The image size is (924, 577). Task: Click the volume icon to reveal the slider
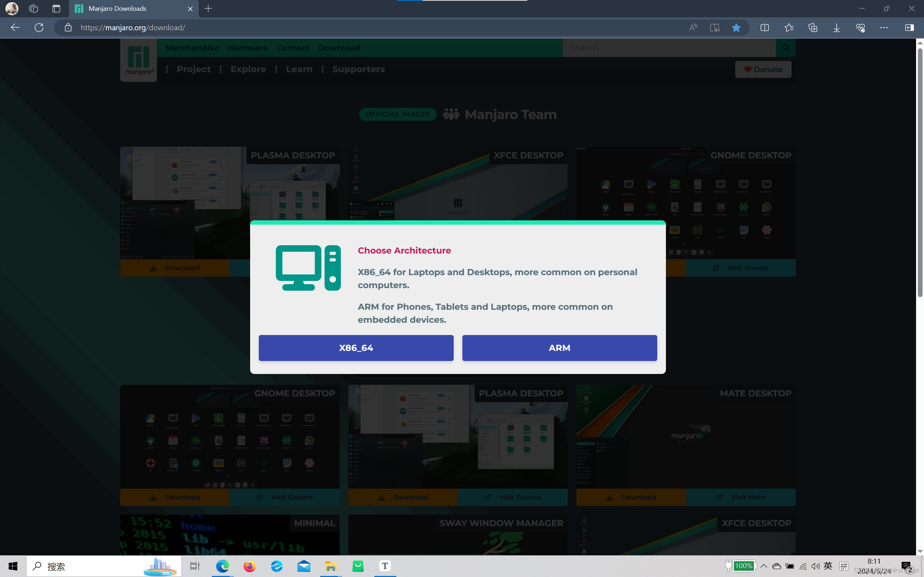pyautogui.click(x=816, y=566)
